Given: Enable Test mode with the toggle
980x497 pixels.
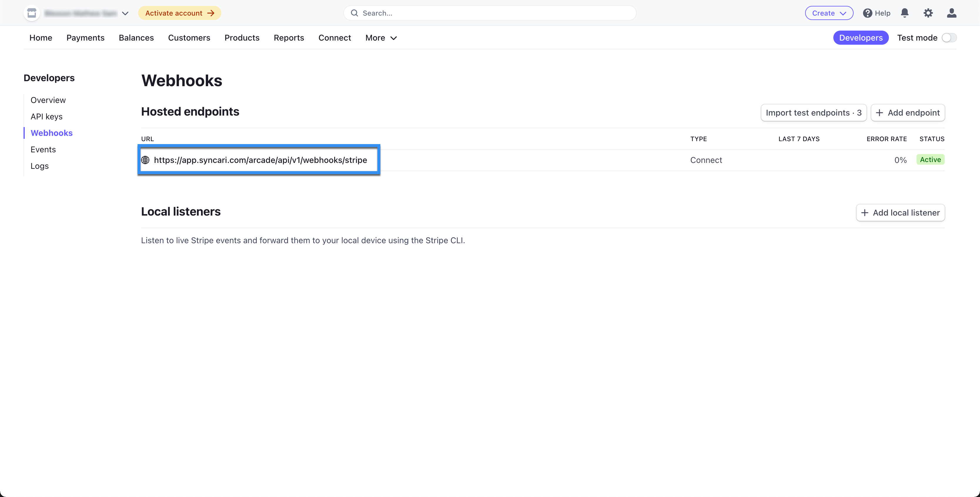Looking at the screenshot, I should [949, 38].
